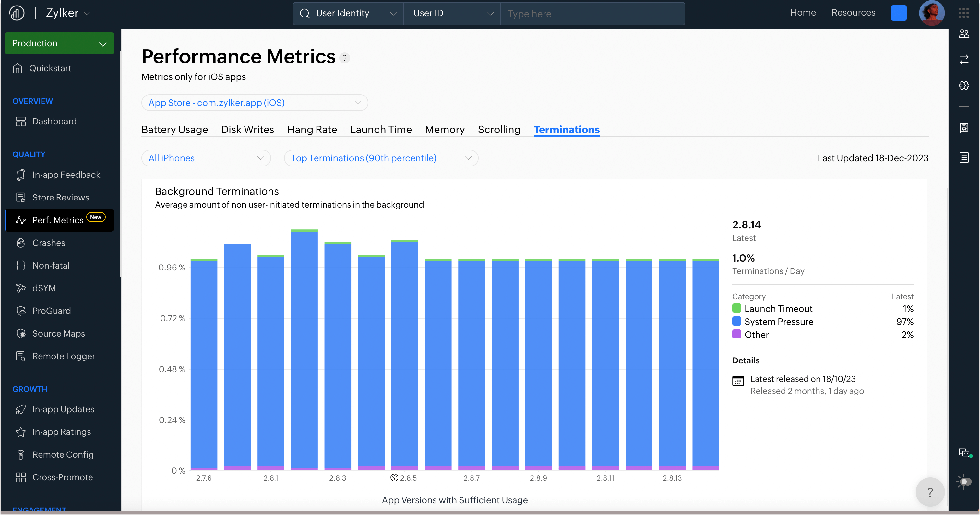Screen dimensions: 980x515
Task: Switch to the Battery Usage tab
Action: tap(174, 130)
